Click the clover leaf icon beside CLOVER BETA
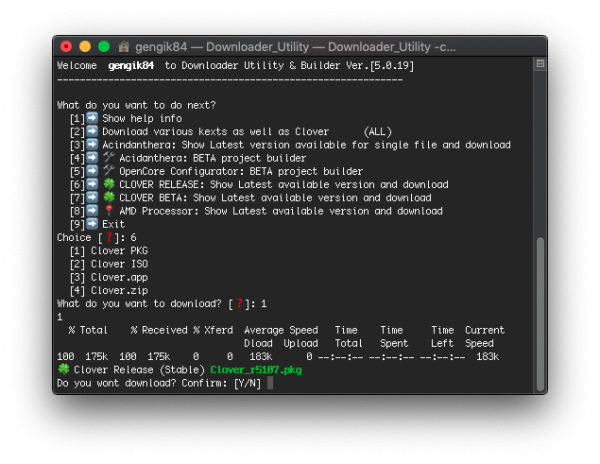Viewport: 600px width, 464px height. (x=109, y=197)
